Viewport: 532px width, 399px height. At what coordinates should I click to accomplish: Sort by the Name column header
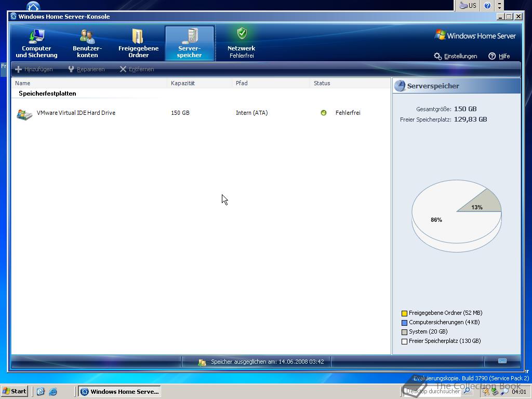click(x=89, y=83)
